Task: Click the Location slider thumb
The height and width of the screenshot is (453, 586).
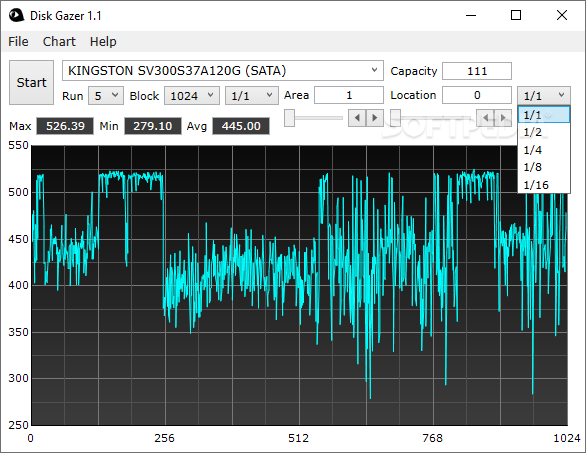Action: point(395,118)
